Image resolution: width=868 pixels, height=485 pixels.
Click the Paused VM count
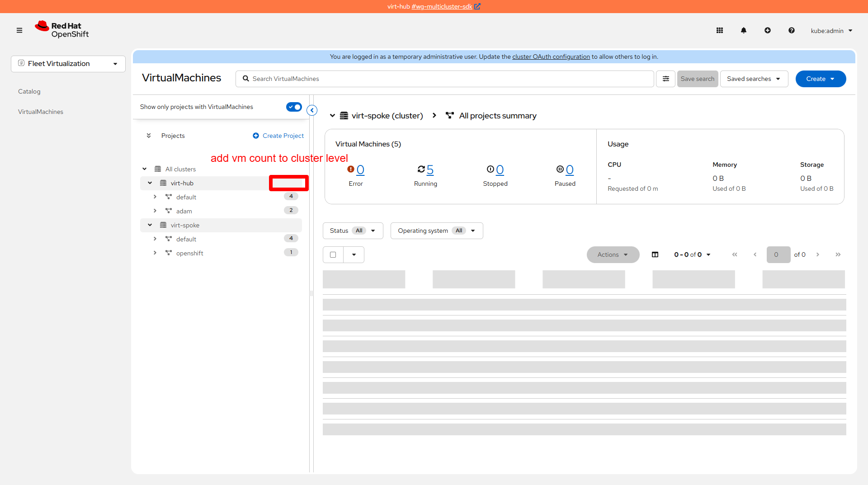pos(570,170)
